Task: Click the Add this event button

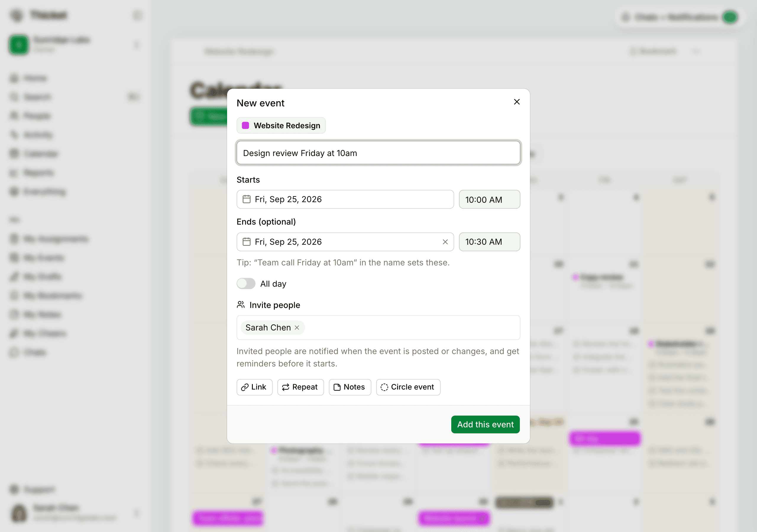Action: [x=485, y=424]
